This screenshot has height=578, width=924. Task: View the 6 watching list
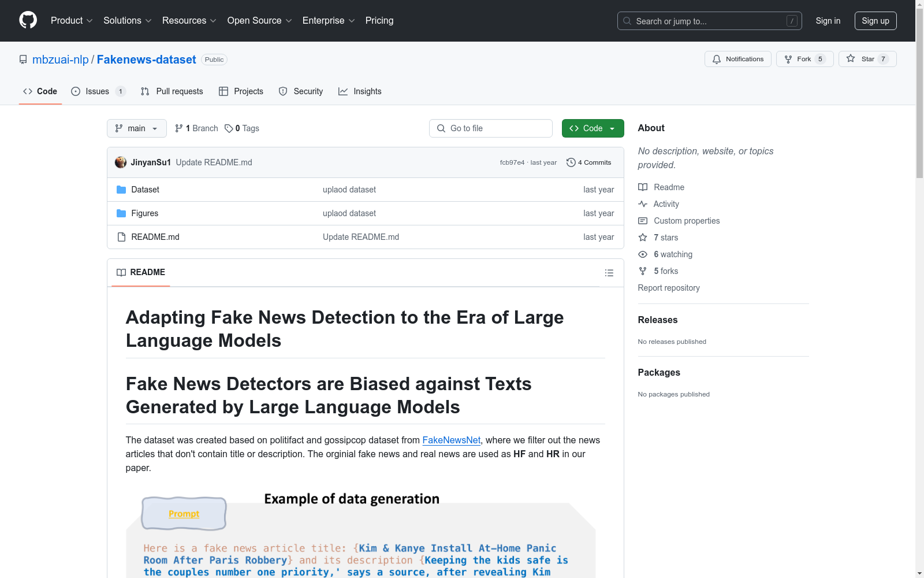(665, 254)
